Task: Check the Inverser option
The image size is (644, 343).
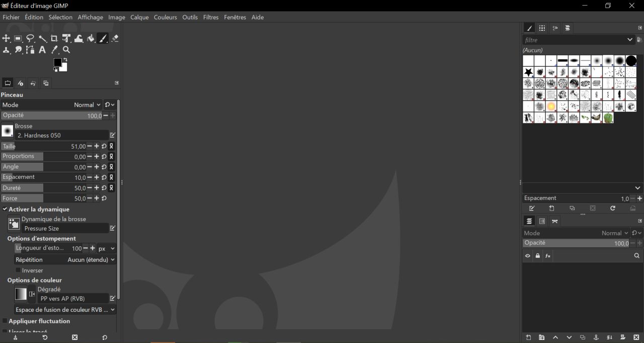Action: coord(19,270)
